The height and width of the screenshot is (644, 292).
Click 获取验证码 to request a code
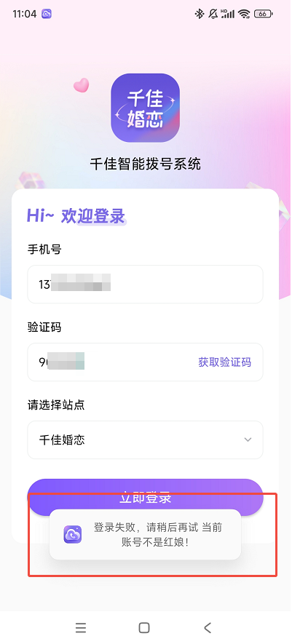[x=224, y=362]
